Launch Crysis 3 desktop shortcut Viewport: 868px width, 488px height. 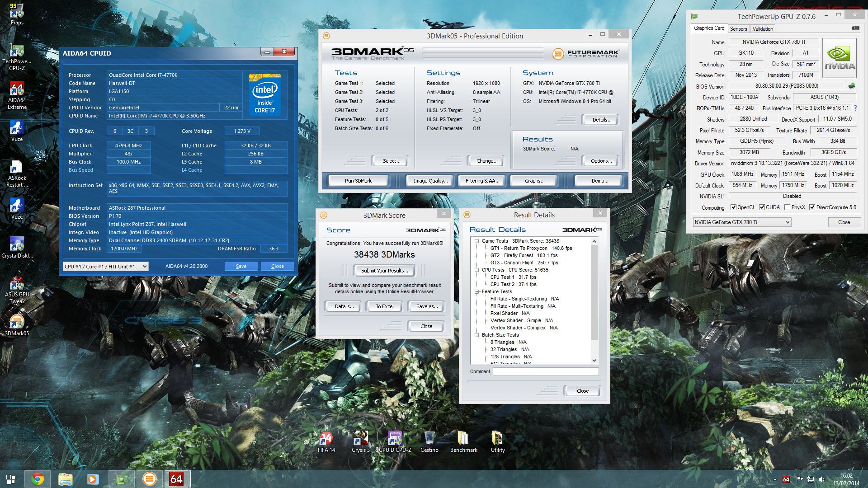click(x=360, y=442)
